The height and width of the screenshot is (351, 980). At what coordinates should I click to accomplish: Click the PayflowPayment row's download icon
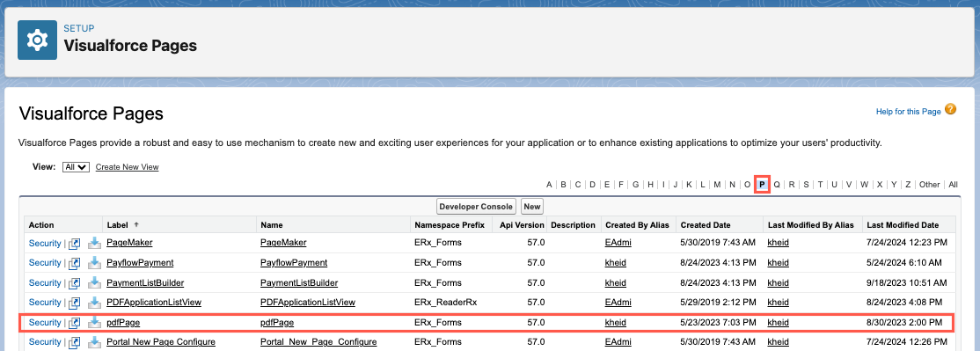pyautogui.click(x=94, y=262)
